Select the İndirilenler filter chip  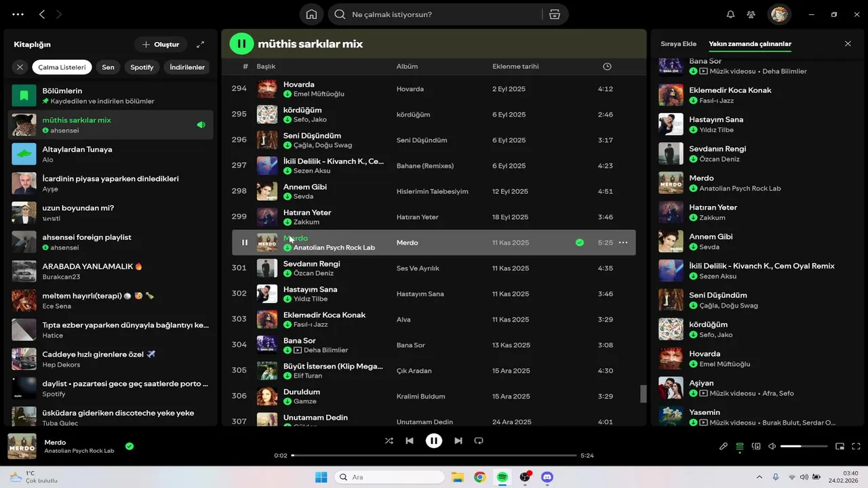pos(187,67)
